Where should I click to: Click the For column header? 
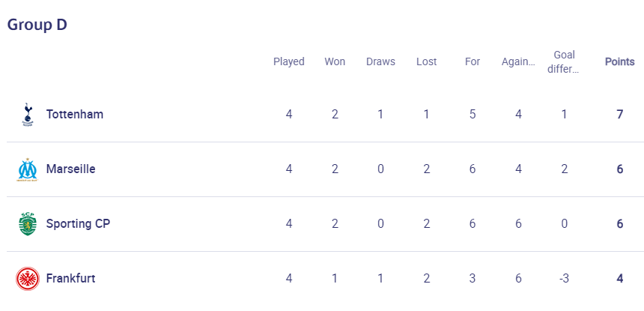click(x=473, y=61)
